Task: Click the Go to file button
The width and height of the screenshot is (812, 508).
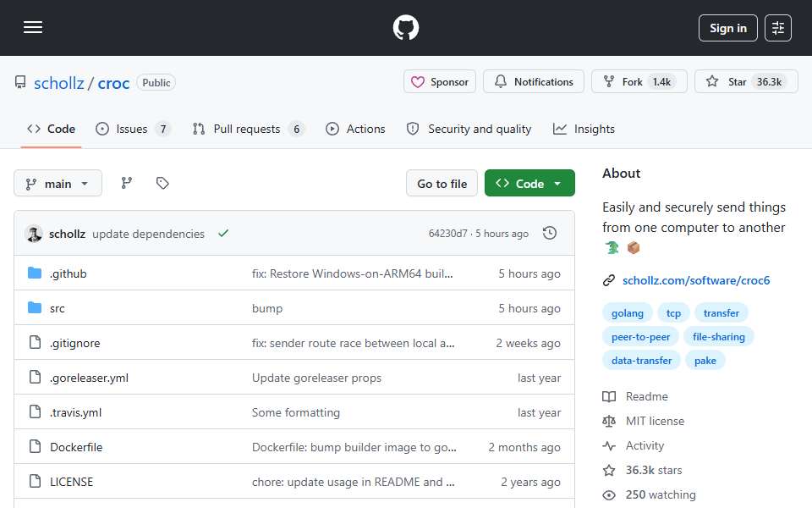Action: coord(442,184)
